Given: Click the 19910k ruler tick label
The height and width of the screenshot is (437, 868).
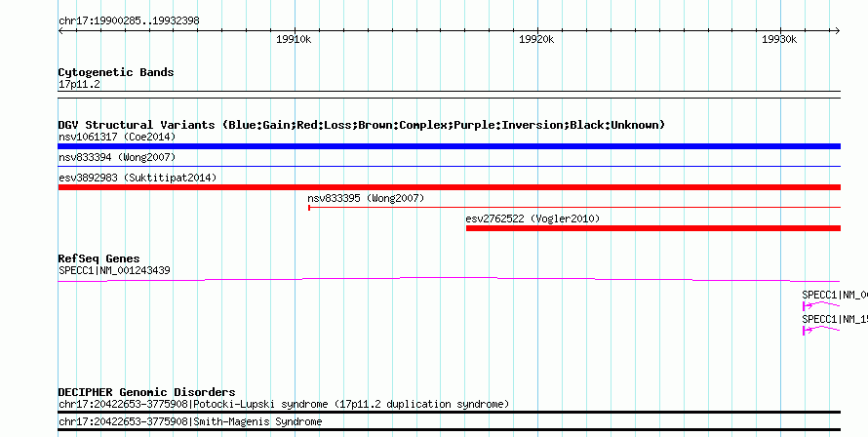Looking at the screenshot, I should coord(294,39).
